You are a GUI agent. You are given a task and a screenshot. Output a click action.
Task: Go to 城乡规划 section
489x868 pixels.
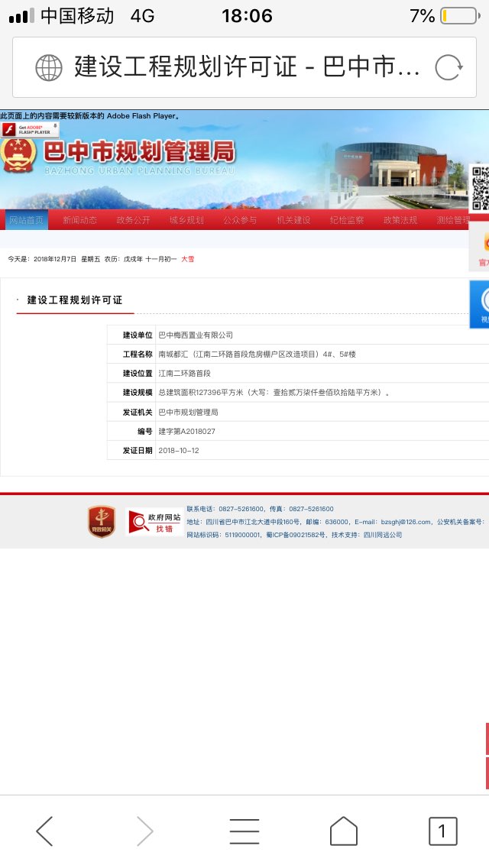coord(186,220)
